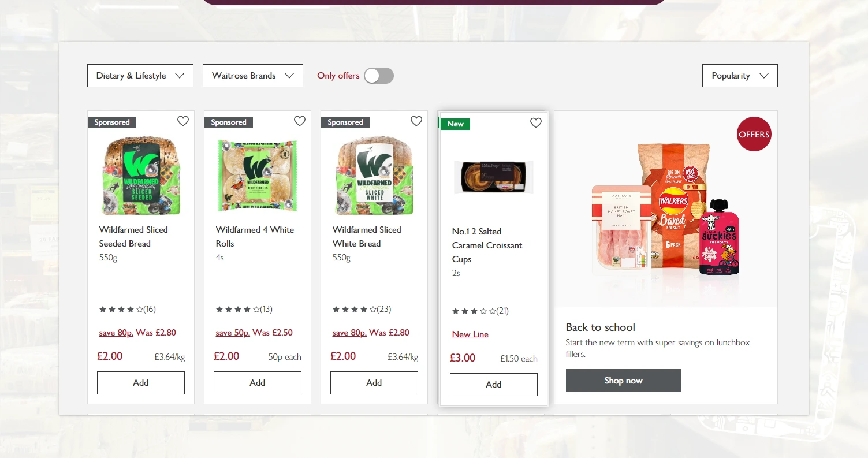Open the Croissant Cups product image
Image resolution: width=868 pixels, height=458 pixels.
coord(494,177)
